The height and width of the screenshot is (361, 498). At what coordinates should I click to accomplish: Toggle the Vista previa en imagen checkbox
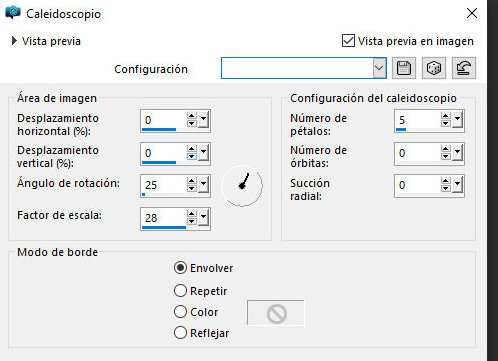click(x=348, y=41)
